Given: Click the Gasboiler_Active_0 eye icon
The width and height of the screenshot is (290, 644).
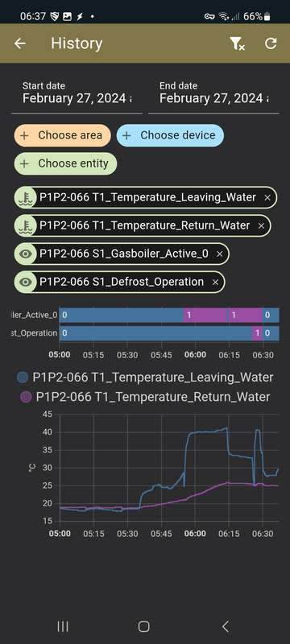Looking at the screenshot, I should click(x=26, y=254).
